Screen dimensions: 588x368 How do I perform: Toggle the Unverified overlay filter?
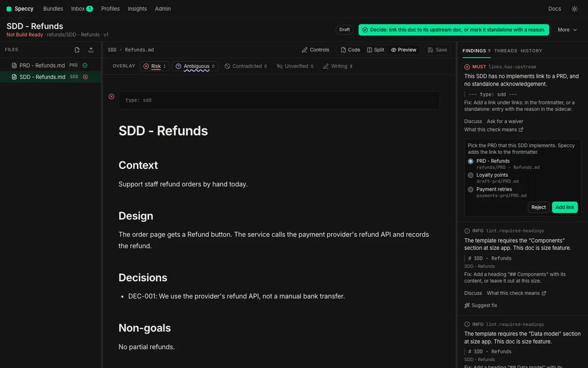pos(295,66)
